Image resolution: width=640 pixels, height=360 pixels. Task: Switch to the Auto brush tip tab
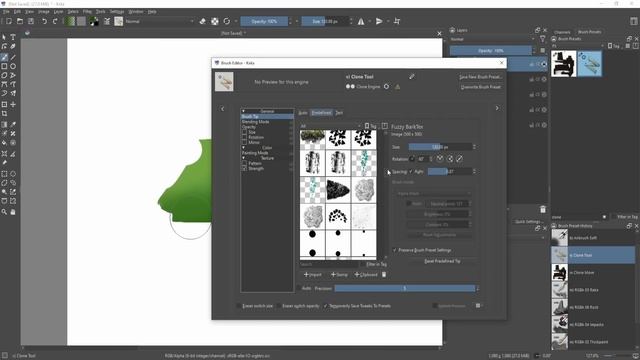(303, 113)
